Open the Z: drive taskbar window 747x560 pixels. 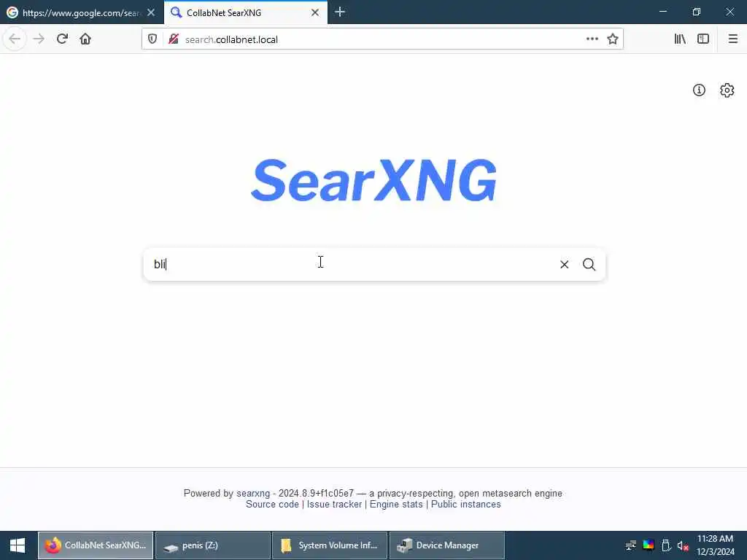(x=212, y=545)
